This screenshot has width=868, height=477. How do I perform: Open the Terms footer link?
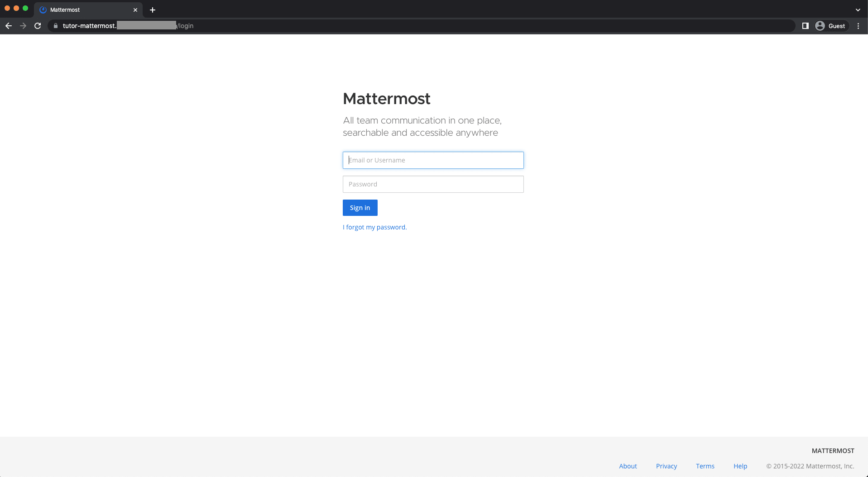coord(705,466)
